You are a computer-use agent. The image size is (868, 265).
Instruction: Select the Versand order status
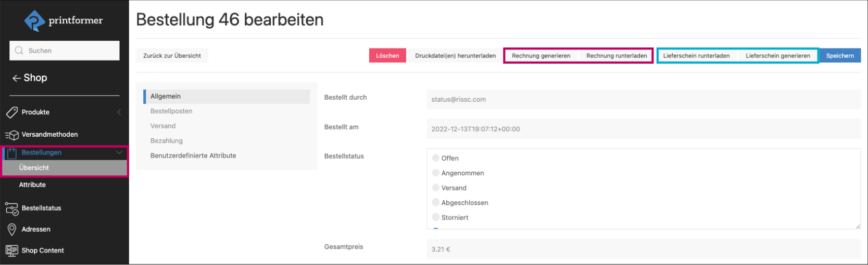(x=436, y=188)
